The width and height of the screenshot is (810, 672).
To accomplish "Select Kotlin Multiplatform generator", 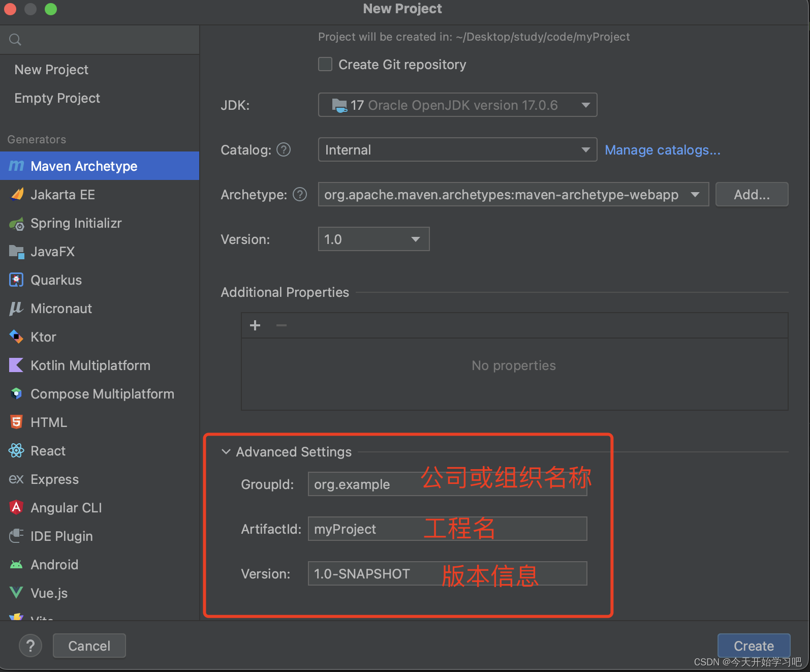I will tap(100, 365).
